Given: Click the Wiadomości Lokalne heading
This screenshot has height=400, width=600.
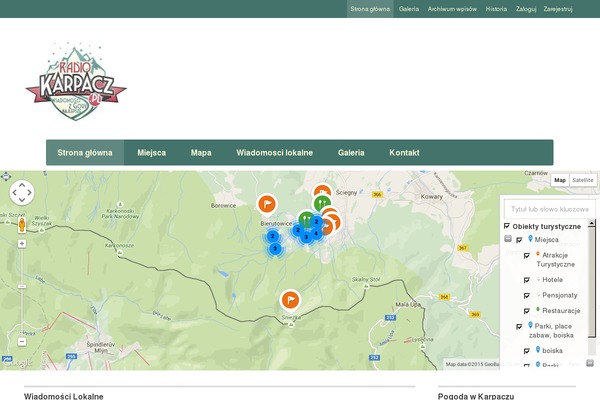Looking at the screenshot, I should click(64, 396).
